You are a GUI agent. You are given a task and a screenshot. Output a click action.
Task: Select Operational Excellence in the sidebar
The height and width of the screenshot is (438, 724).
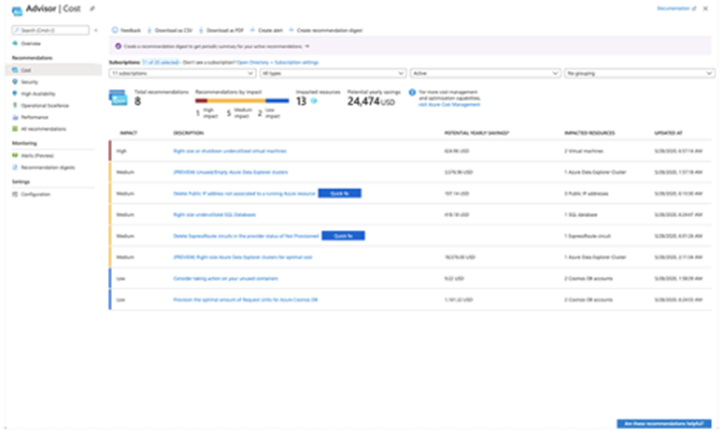tap(44, 106)
